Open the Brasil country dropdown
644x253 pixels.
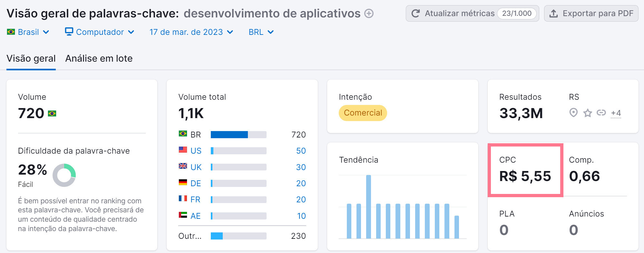[x=28, y=32]
